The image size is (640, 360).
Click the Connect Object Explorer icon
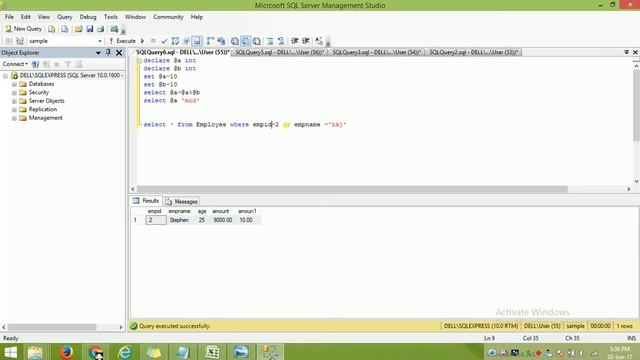(36, 64)
